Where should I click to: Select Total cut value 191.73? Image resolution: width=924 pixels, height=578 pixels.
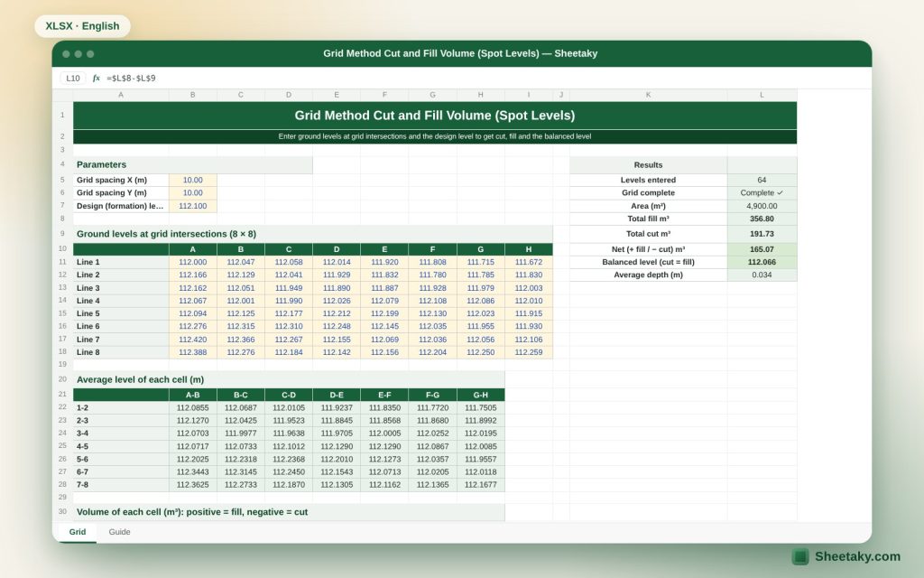pos(762,234)
